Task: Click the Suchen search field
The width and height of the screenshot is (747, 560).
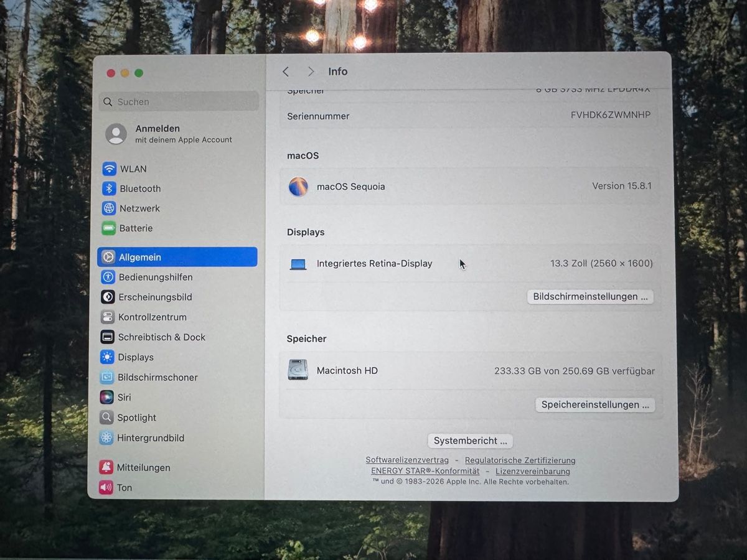Action: pos(179,101)
